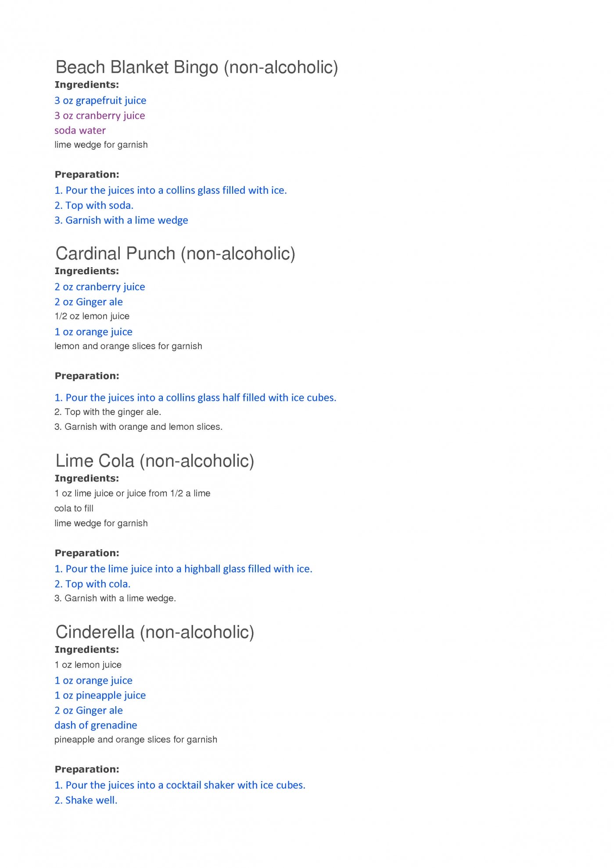Click the 'Beach Blanket Bingo (non-alcoholic)' heading

tap(197, 68)
